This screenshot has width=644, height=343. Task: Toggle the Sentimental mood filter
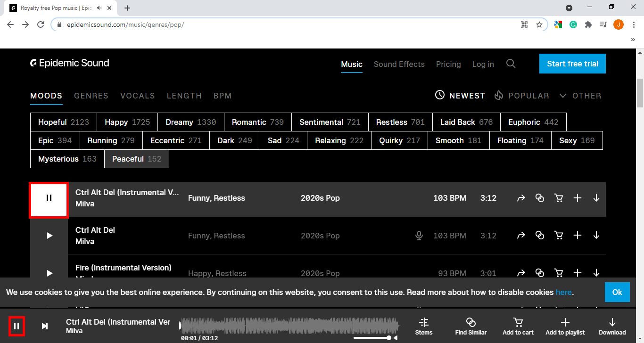click(x=330, y=122)
